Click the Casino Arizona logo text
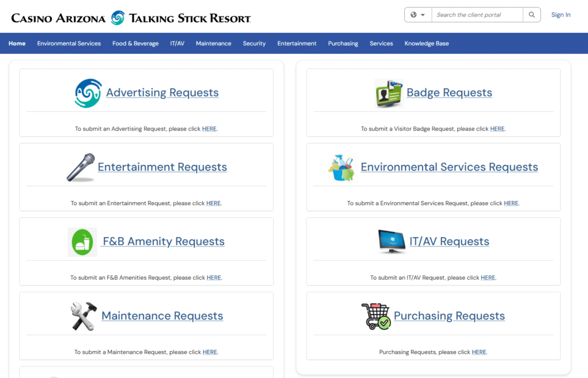This screenshot has width=588, height=378. tap(59, 18)
